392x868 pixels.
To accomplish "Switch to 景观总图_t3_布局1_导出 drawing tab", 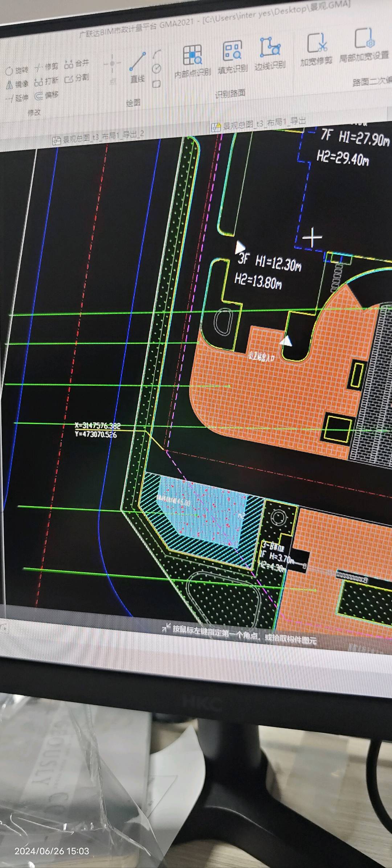I will 259,124.
